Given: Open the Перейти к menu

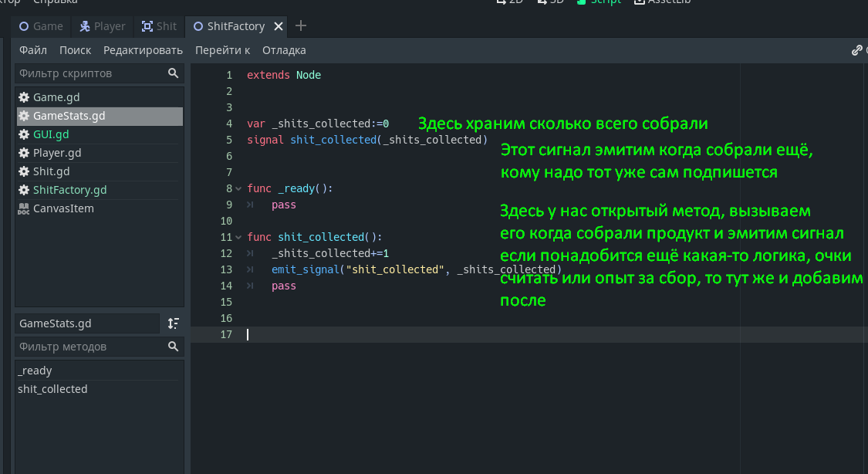Looking at the screenshot, I should tap(222, 50).
